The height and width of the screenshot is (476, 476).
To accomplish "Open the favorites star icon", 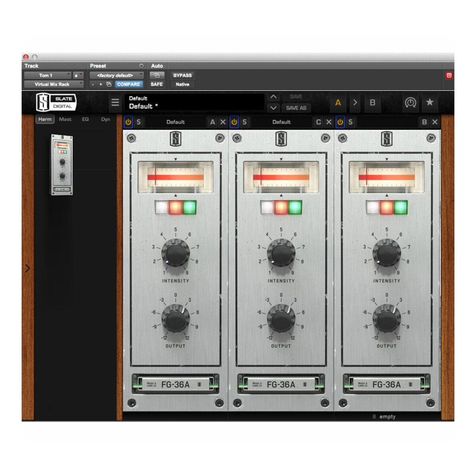I will 430,102.
